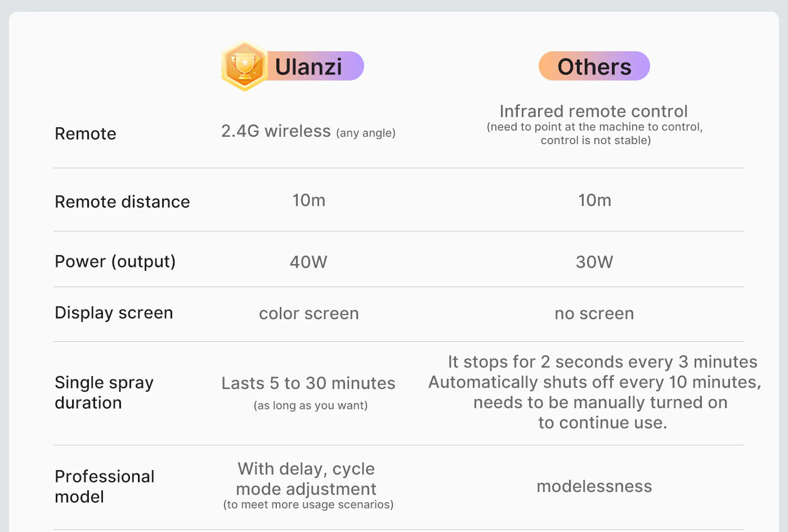The image size is (788, 532).
Task: Click Others' 10m remote distance value
Action: click(594, 200)
